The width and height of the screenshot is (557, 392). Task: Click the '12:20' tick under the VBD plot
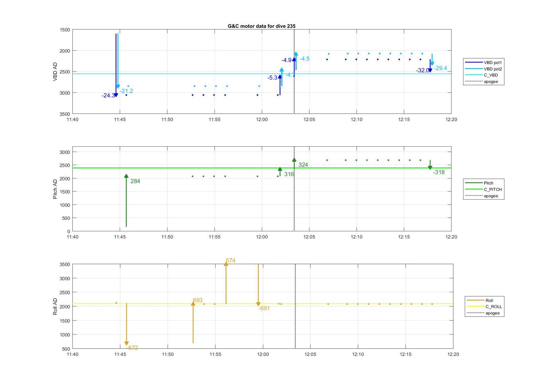[451, 119]
